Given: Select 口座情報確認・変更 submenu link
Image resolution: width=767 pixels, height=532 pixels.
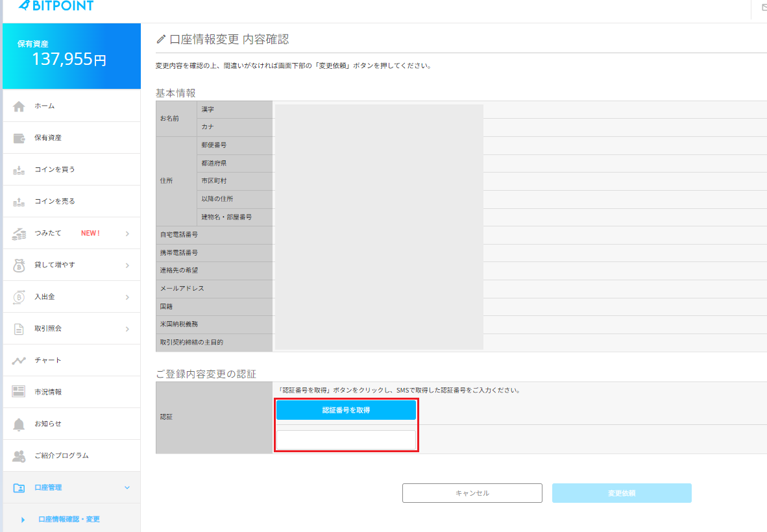Looking at the screenshot, I should tap(69, 519).
